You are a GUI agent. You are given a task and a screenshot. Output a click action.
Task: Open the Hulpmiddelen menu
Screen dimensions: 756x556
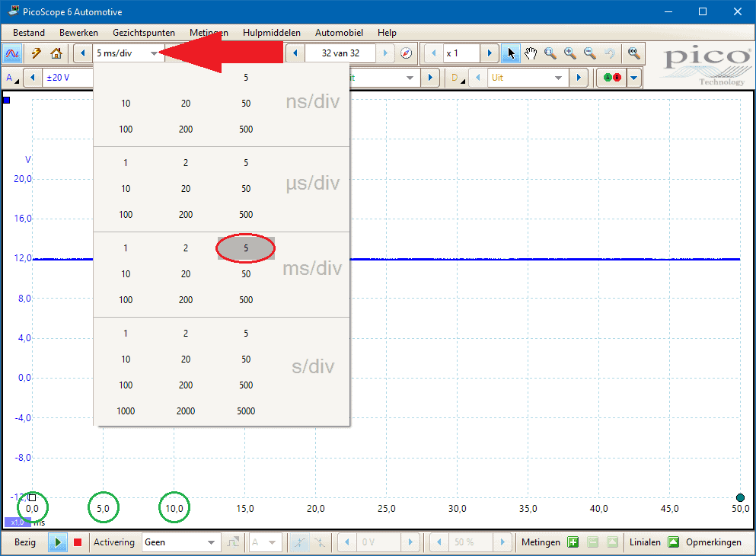(x=272, y=33)
